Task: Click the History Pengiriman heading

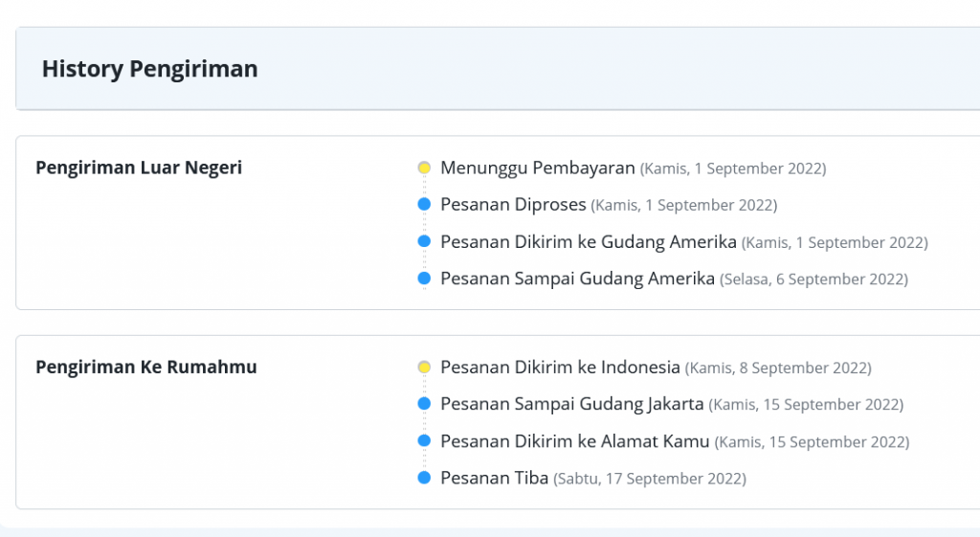Action: tap(149, 69)
